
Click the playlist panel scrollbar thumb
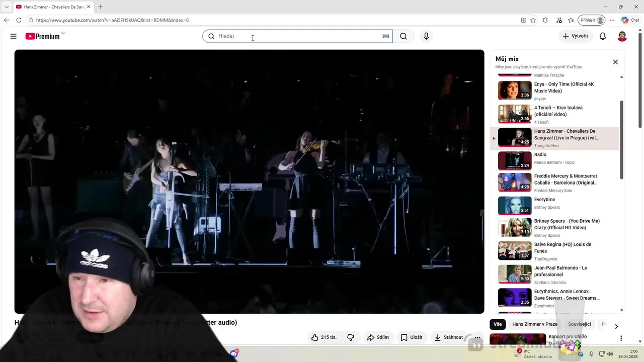click(622, 140)
